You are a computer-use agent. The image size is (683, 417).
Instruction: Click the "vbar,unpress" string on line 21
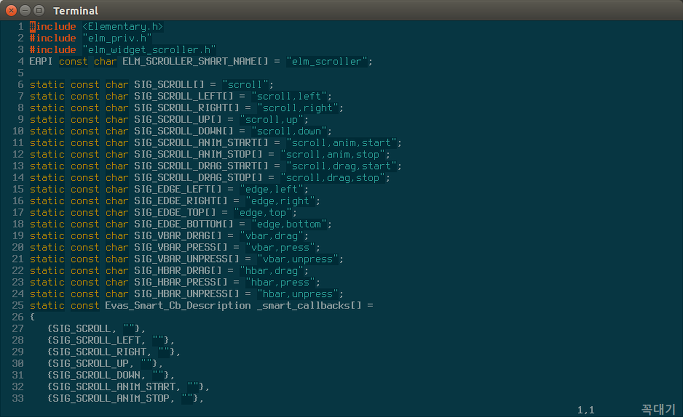pyautogui.click(x=298, y=259)
